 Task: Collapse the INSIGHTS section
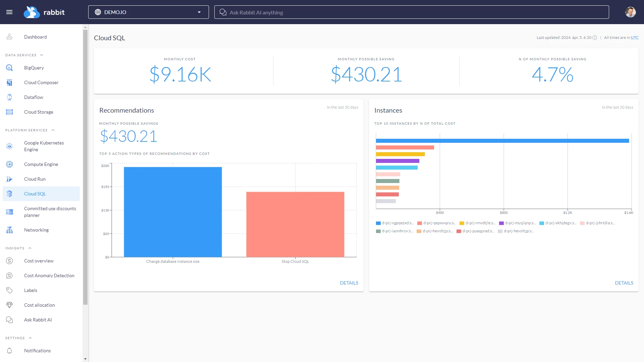click(x=30, y=248)
